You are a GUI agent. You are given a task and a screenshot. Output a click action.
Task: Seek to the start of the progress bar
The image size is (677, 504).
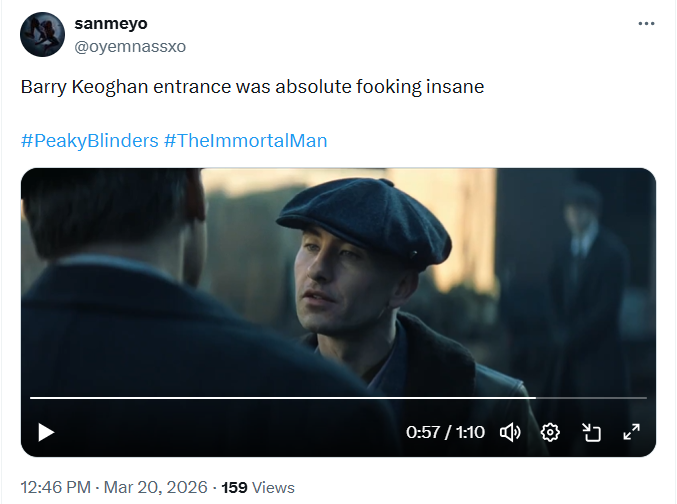pos(32,398)
